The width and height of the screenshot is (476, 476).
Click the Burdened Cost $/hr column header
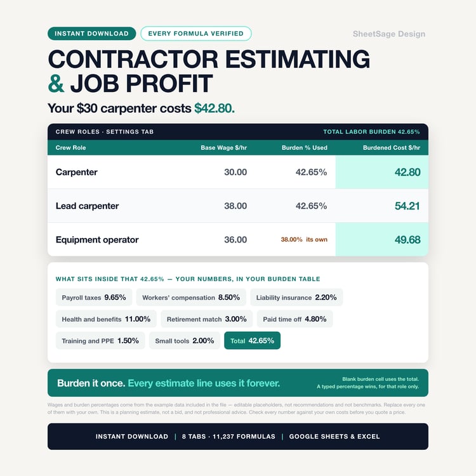coord(392,148)
